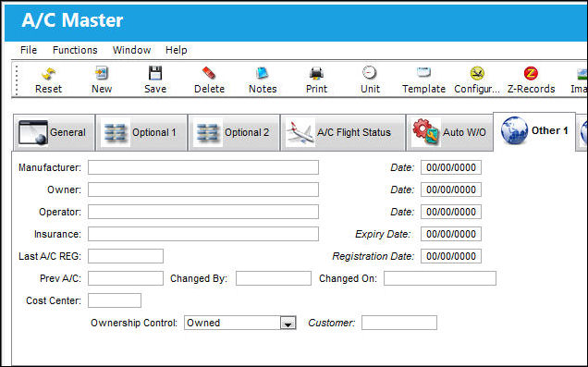The width and height of the screenshot is (588, 367).
Task: Click the Changed On field
Action: coord(440,278)
